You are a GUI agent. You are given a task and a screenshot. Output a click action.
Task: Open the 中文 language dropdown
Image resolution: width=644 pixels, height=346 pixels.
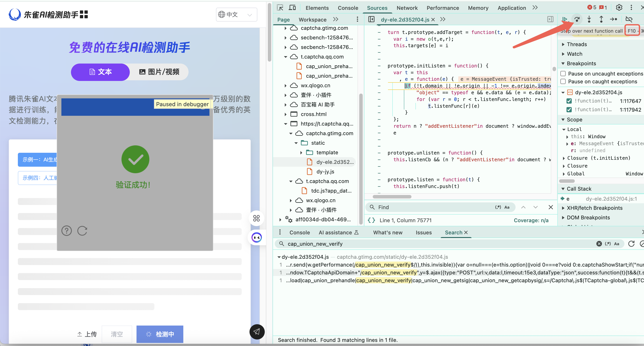coord(236,15)
